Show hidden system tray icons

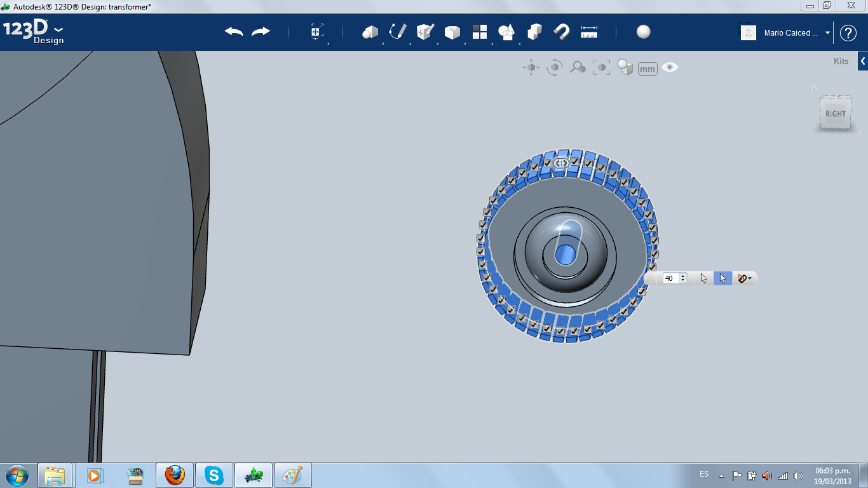[x=721, y=475]
